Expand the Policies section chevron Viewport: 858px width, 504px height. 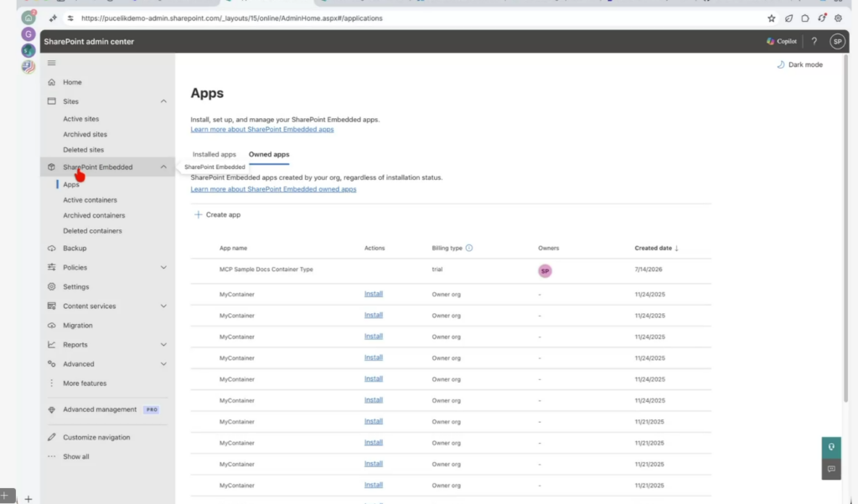click(x=163, y=267)
